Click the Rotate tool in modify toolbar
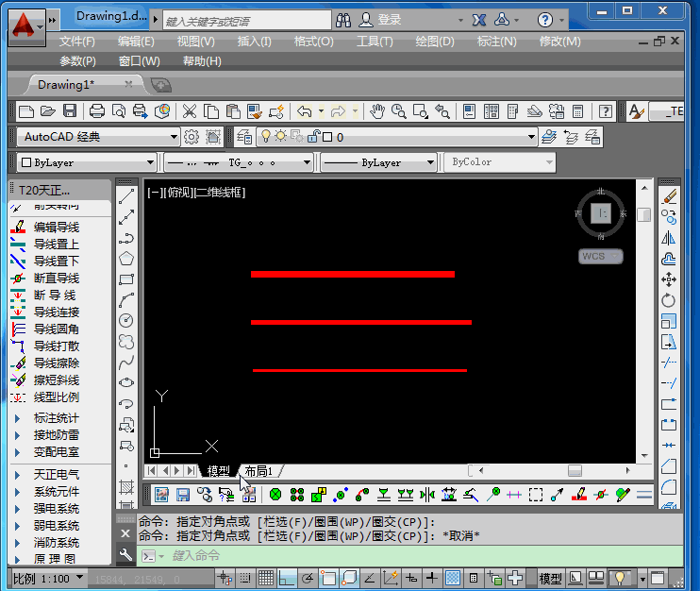700x591 pixels. pos(669,300)
